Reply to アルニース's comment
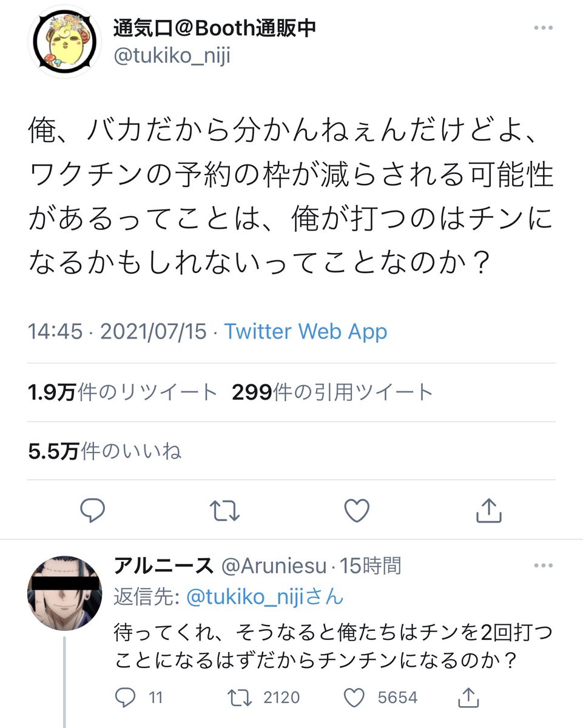 click(x=126, y=698)
